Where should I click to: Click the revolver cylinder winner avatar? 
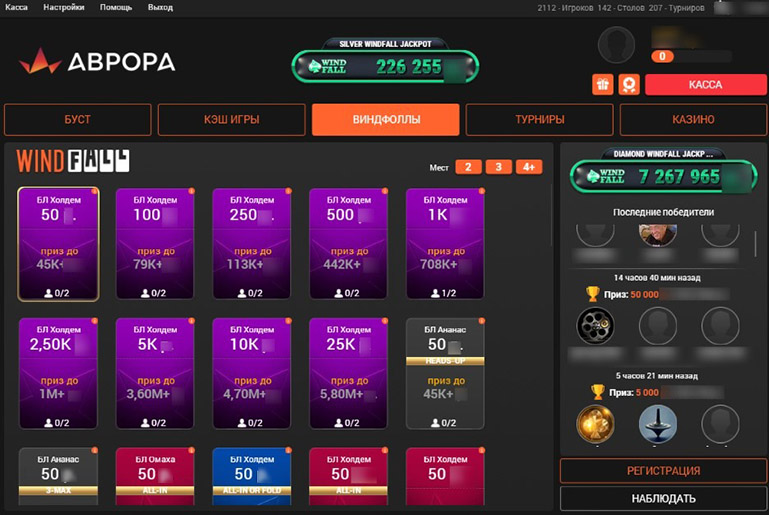pyautogui.click(x=596, y=326)
